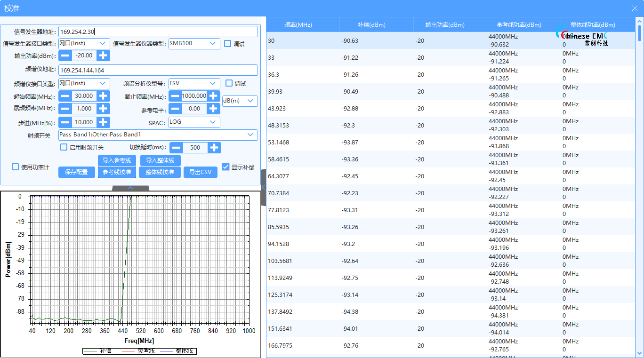Increase output power with plus button

tap(103, 56)
